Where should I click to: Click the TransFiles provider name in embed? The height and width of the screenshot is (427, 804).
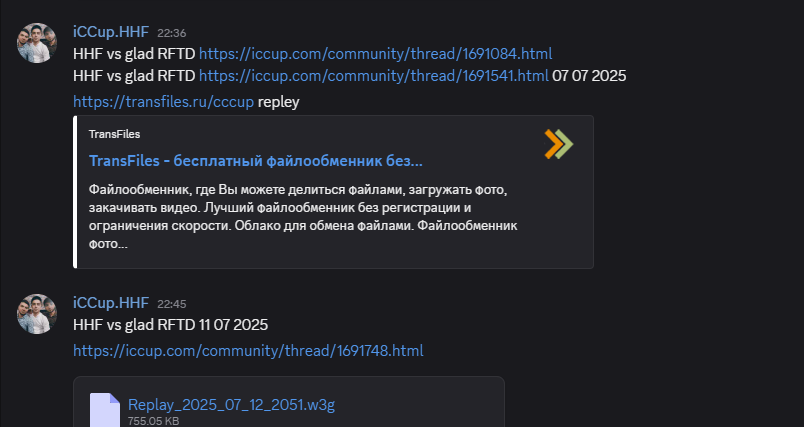coord(114,134)
